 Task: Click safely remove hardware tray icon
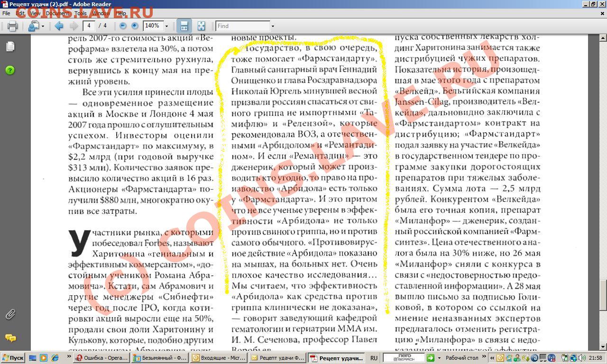565,358
